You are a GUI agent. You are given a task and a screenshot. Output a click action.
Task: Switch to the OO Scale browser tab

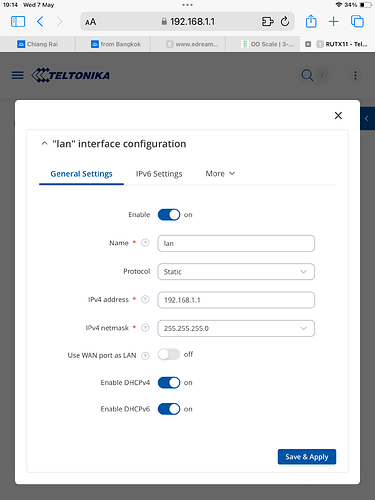[x=263, y=44]
